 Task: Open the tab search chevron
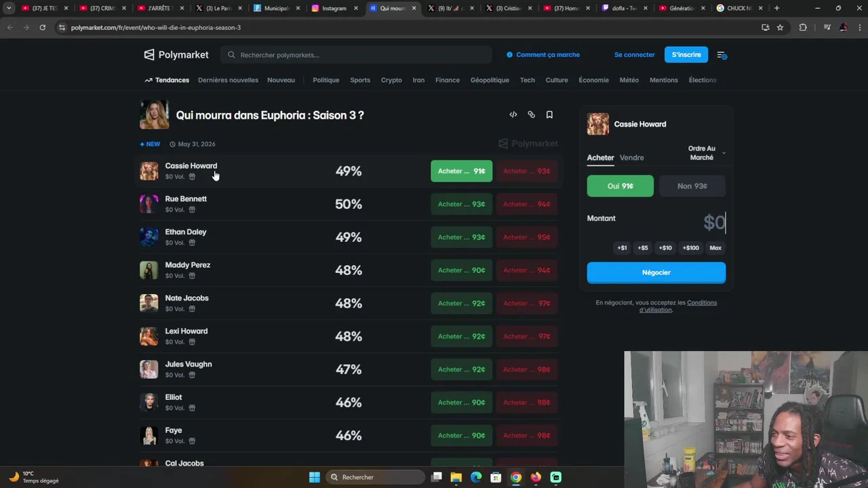pos(9,8)
